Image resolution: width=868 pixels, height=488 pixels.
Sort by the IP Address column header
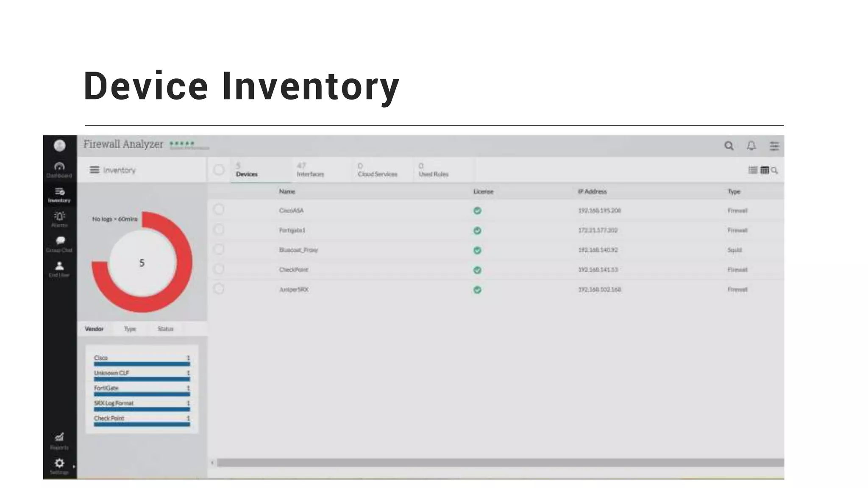[592, 191]
